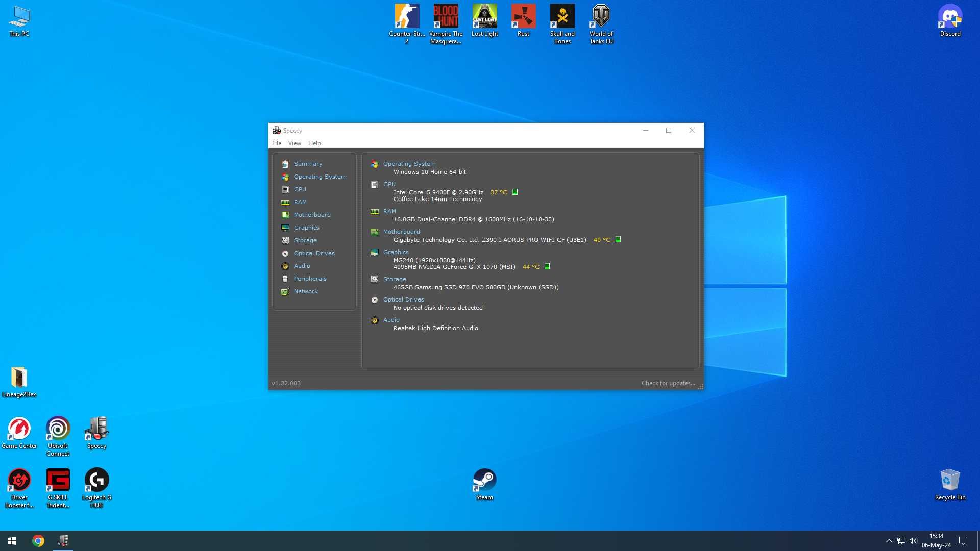This screenshot has height=551, width=980.
Task: Open the Steam desktop shortcut
Action: pos(484,484)
